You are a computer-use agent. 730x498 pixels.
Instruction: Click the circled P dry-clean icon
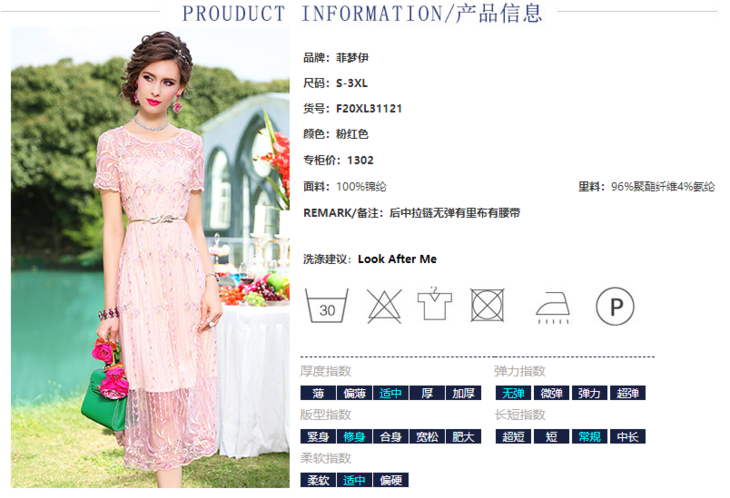[615, 303]
